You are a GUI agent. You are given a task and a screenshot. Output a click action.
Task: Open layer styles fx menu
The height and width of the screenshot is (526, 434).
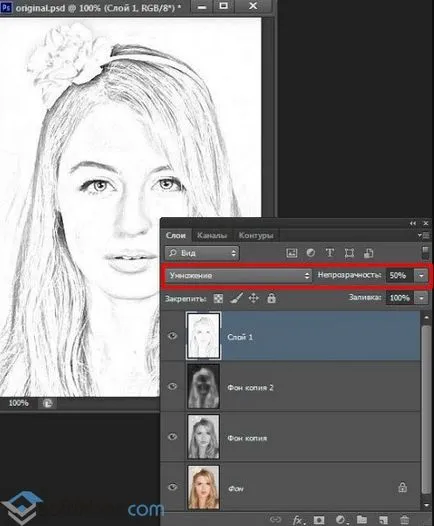[297, 520]
